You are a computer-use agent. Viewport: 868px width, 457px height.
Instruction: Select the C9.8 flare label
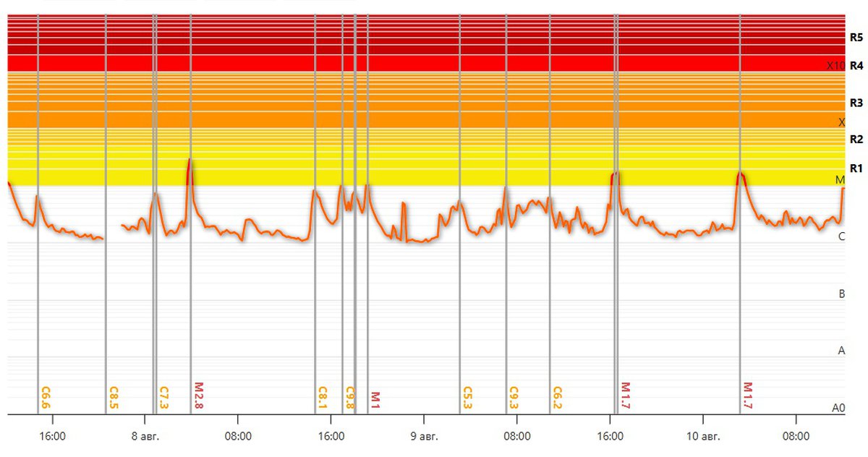[x=350, y=397]
